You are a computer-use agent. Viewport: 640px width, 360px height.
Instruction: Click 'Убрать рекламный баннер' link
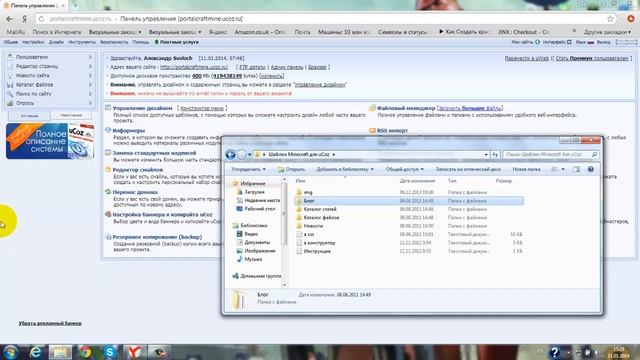tap(50, 323)
